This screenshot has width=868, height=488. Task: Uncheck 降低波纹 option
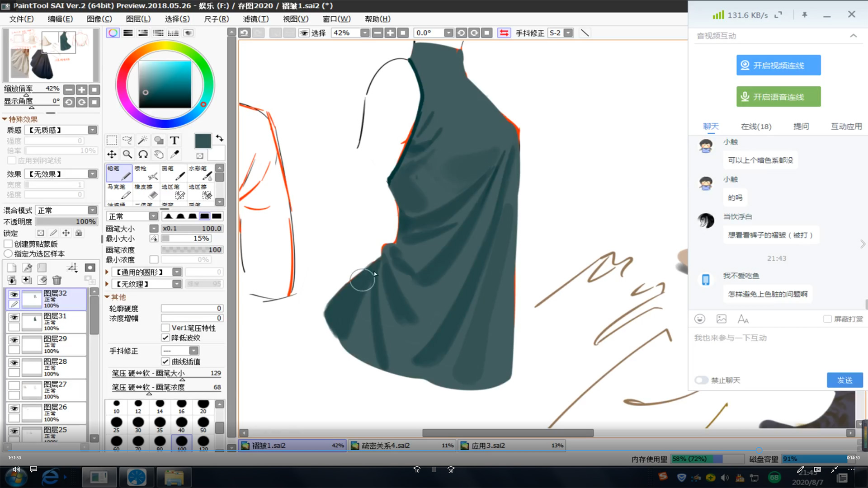click(165, 338)
